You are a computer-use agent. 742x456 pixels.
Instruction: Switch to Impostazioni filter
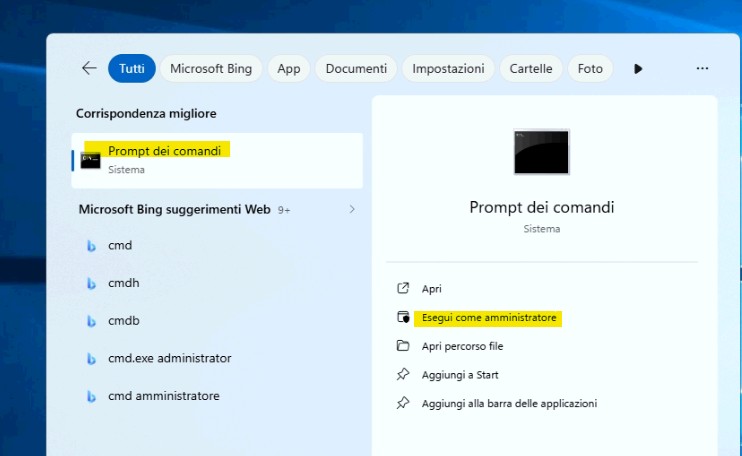(x=448, y=69)
